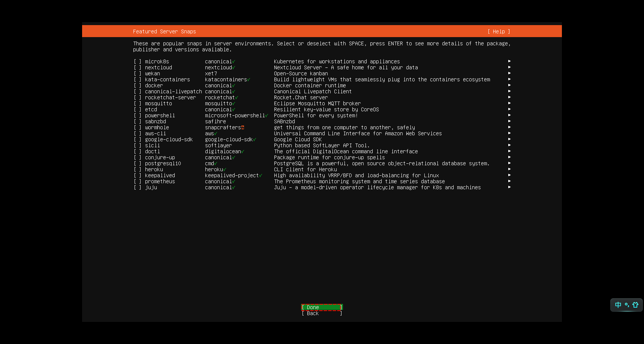Screen dimensions: 644x344
Task: Select the canonical-livepatch snap entry
Action: point(173,91)
